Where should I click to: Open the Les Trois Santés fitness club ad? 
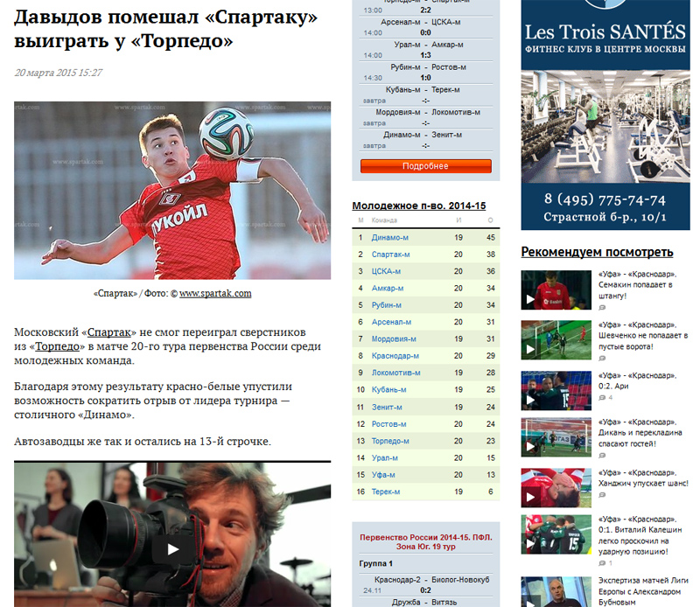pos(605,115)
